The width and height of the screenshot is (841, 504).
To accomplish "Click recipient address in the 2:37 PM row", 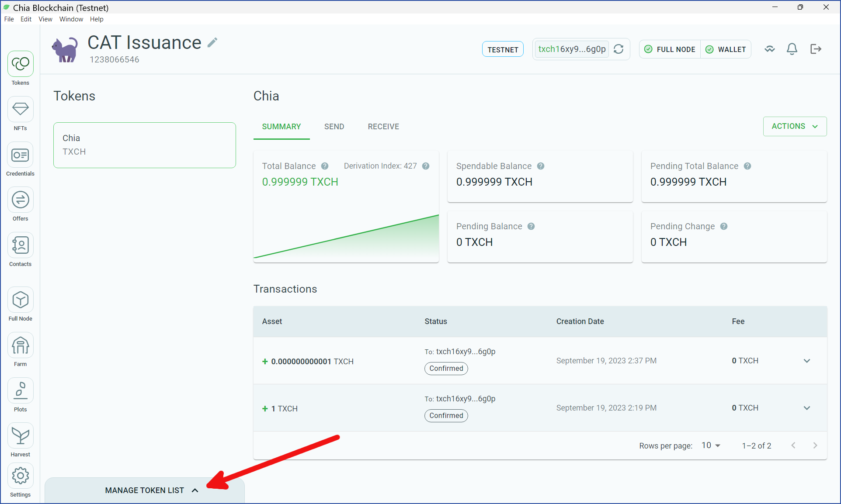I will (x=466, y=352).
